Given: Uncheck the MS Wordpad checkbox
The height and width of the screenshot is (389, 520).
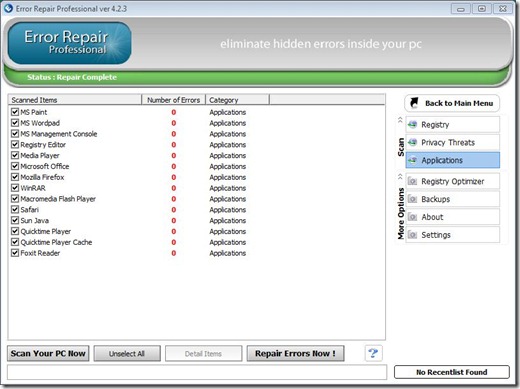Looking at the screenshot, I should click(15, 123).
